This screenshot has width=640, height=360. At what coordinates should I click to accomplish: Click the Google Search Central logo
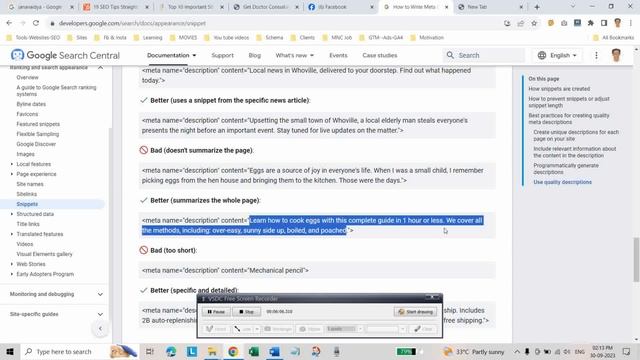click(x=65, y=55)
